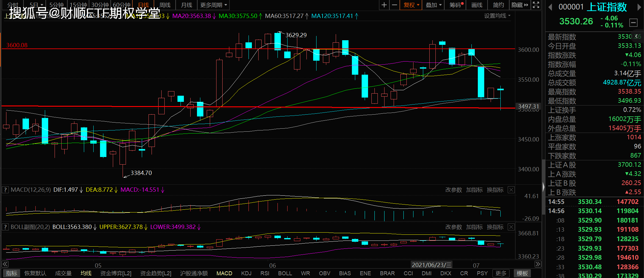Select the BIAS indicator
Screen dimensions: 644x278
(x=345, y=273)
